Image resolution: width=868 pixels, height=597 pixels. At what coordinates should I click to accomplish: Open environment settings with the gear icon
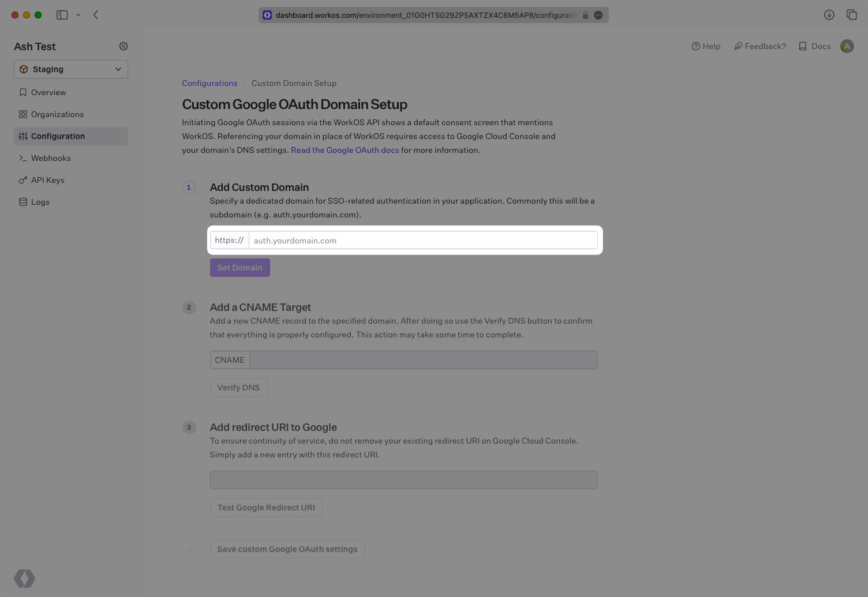point(123,46)
